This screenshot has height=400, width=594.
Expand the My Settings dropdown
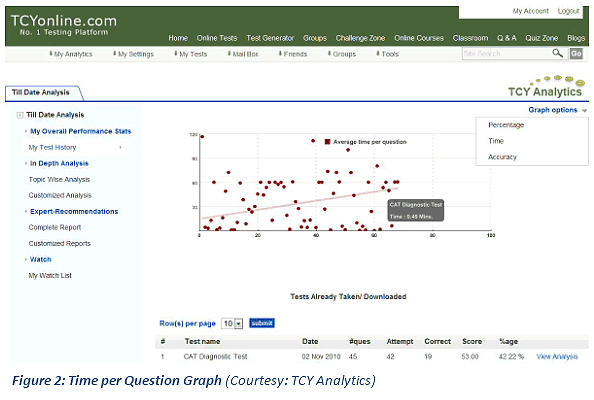coord(133,54)
